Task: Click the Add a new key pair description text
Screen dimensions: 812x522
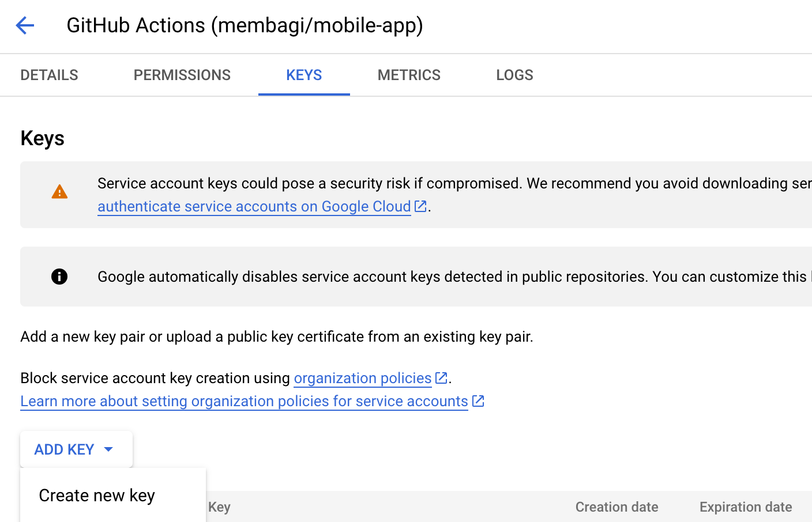Action: 277,336
